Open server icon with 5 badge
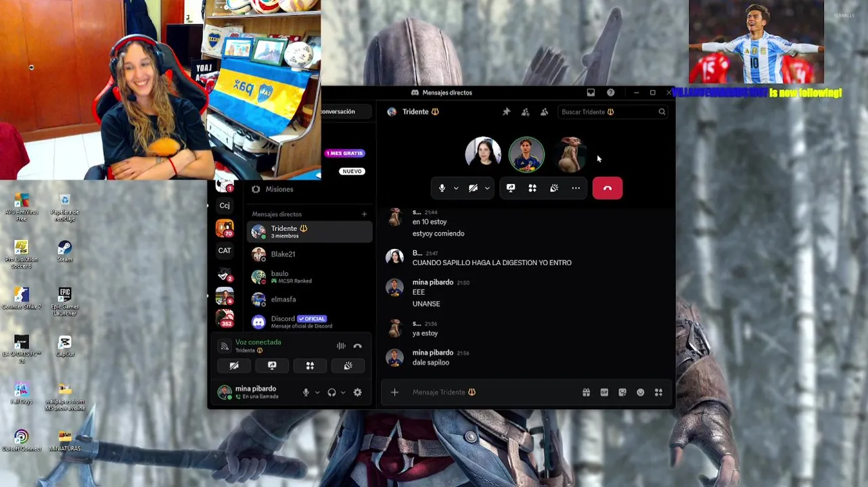Screen dimensions: 868x487 point(225,296)
